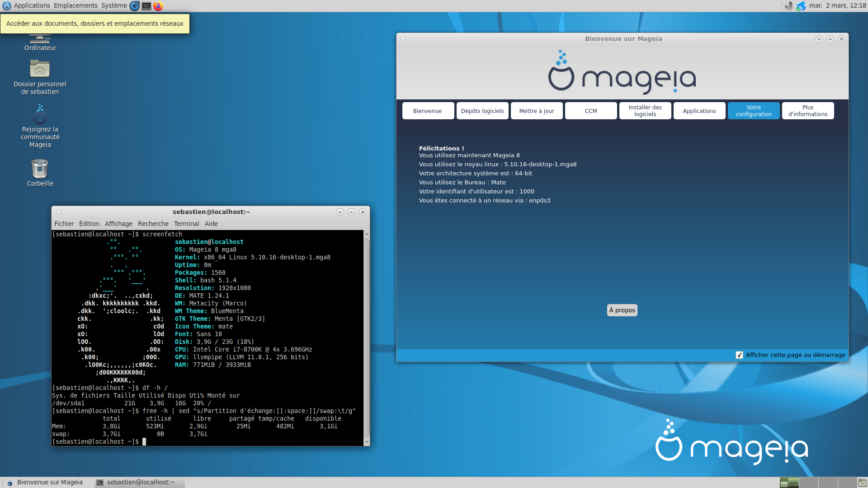Image resolution: width=868 pixels, height=488 pixels.
Task: Select the Votre configuration tab
Action: click(x=754, y=111)
